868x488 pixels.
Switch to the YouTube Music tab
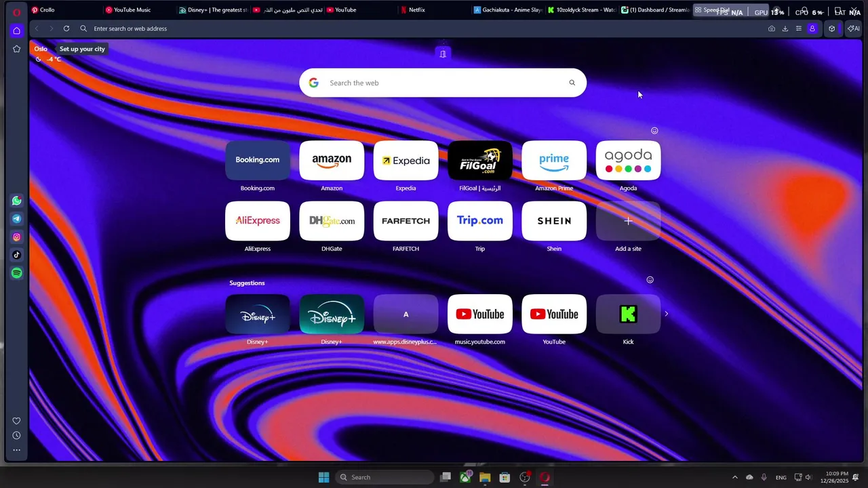click(138, 10)
